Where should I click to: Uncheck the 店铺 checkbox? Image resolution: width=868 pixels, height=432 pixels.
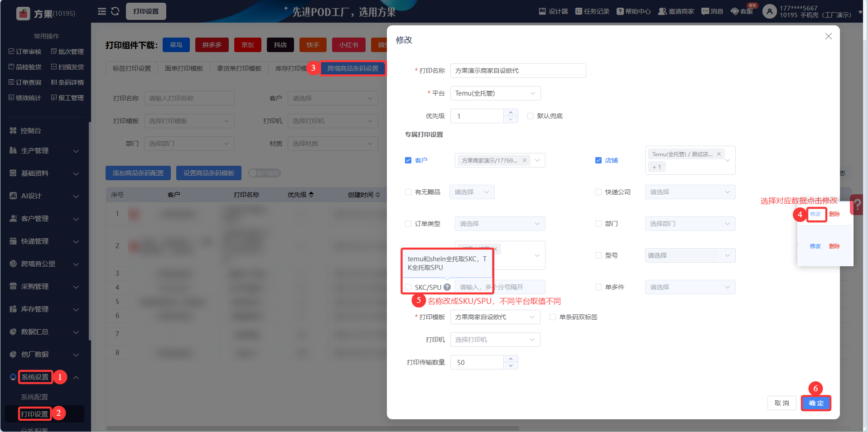(598, 160)
